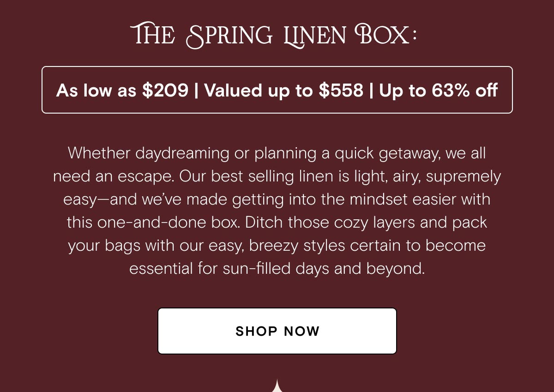Click the word "Spring" in the heading
Image resolution: width=554 pixels, height=392 pixels.
click(x=229, y=35)
